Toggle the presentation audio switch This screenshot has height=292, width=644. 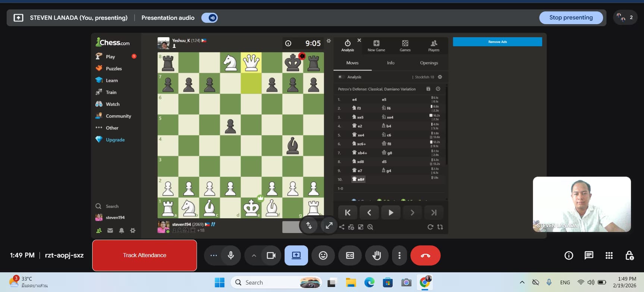[x=210, y=18]
